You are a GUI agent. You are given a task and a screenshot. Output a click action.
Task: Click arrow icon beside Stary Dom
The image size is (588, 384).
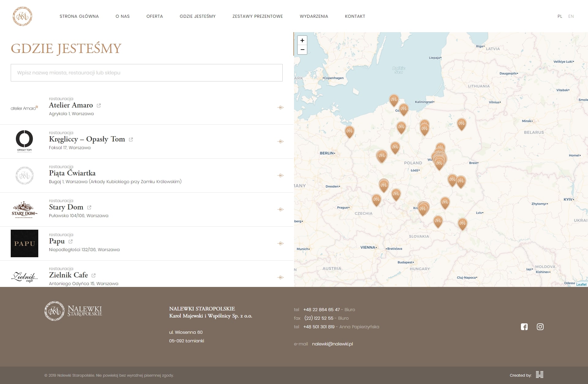pos(280,209)
